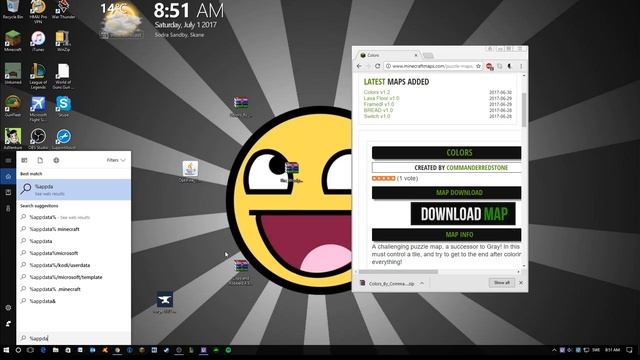Viewport: 640px width, 360px height.
Task: Open the Filters dropdown in the search panel
Action: point(116,160)
